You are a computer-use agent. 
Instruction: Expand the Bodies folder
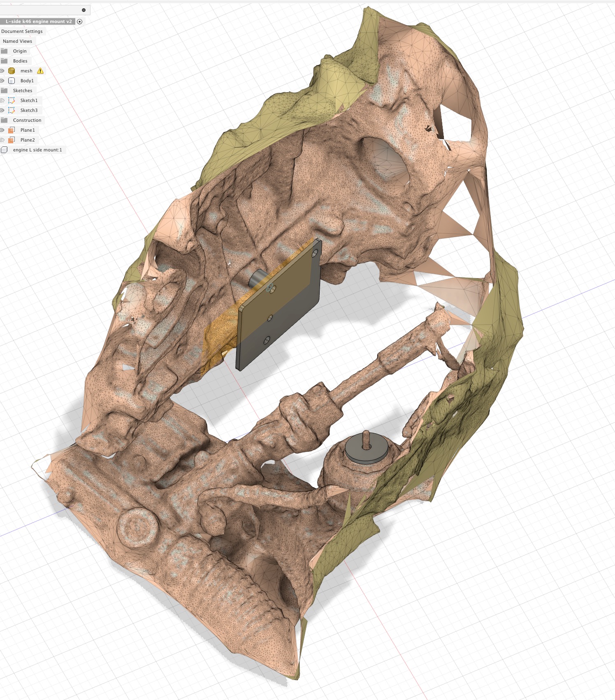4,61
